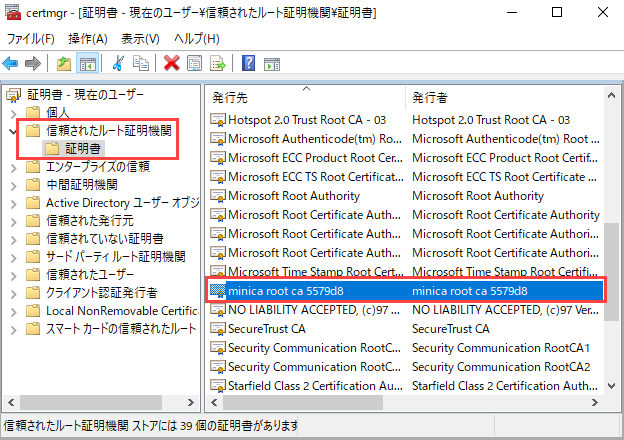The height and width of the screenshot is (440, 624).
Task: Click certificate list vertical scrollbar thumb
Action: (611, 272)
